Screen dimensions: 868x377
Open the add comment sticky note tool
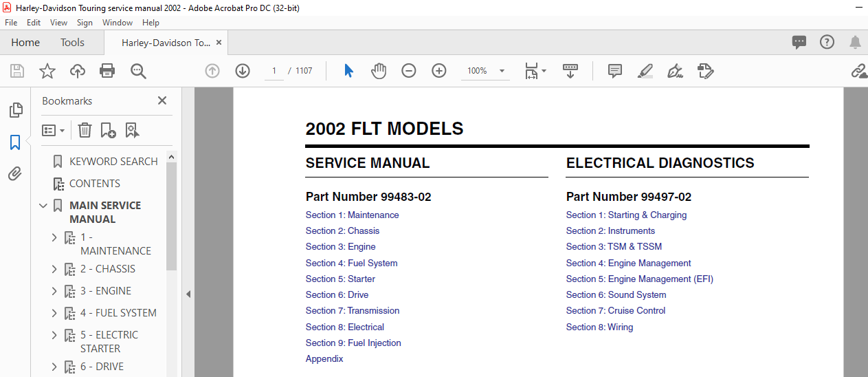click(614, 71)
